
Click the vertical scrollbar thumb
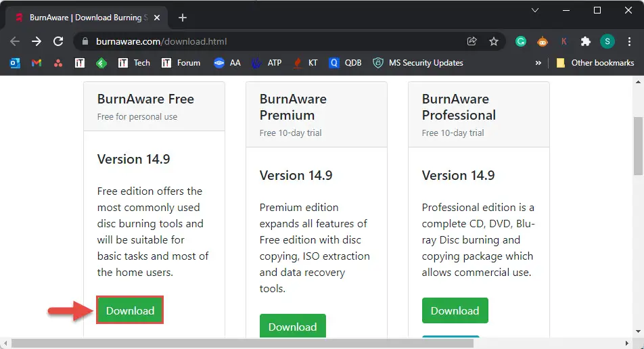[638, 147]
